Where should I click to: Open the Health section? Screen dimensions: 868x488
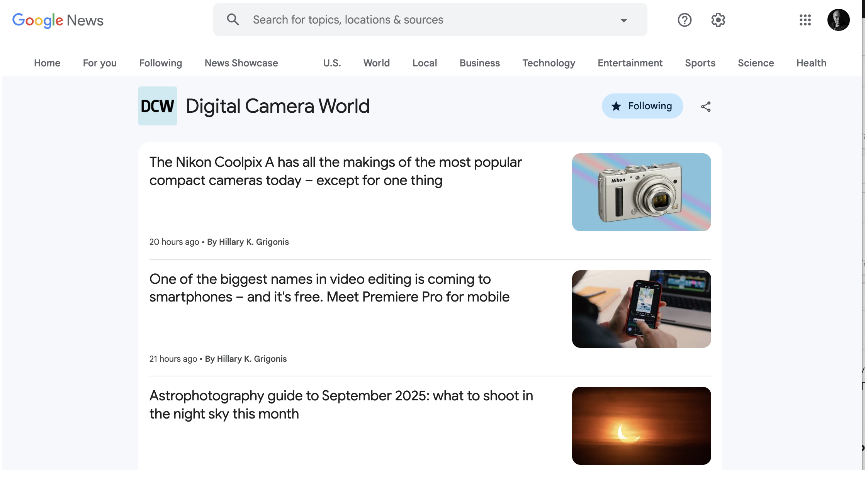[x=811, y=63]
